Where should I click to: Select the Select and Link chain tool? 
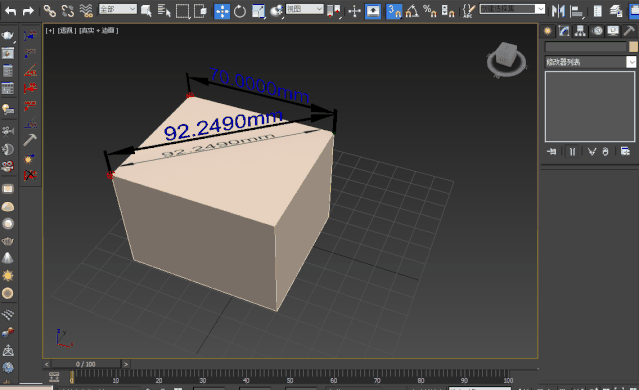[x=50, y=11]
